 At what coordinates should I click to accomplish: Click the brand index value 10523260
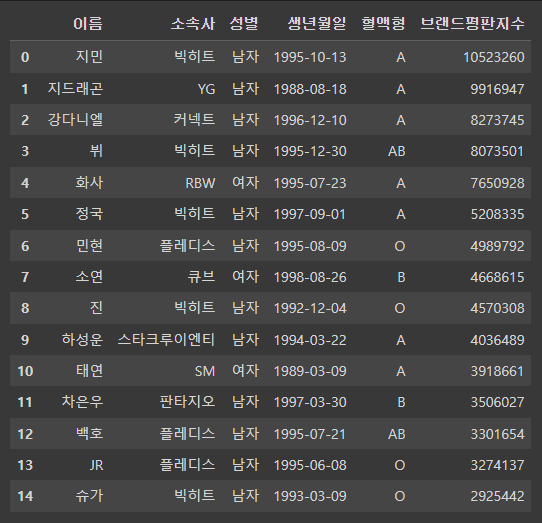pyautogui.click(x=494, y=57)
